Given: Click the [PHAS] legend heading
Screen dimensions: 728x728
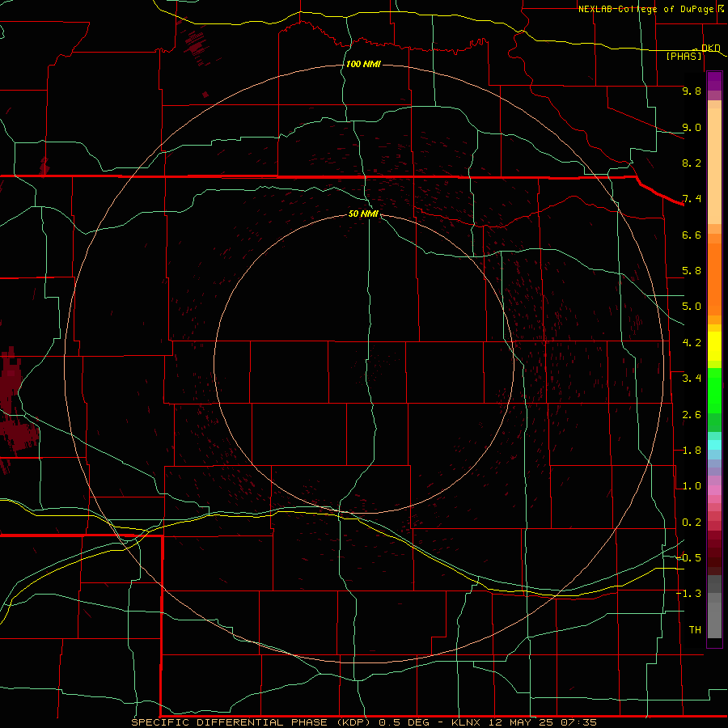Looking at the screenshot, I should pyautogui.click(x=684, y=57).
